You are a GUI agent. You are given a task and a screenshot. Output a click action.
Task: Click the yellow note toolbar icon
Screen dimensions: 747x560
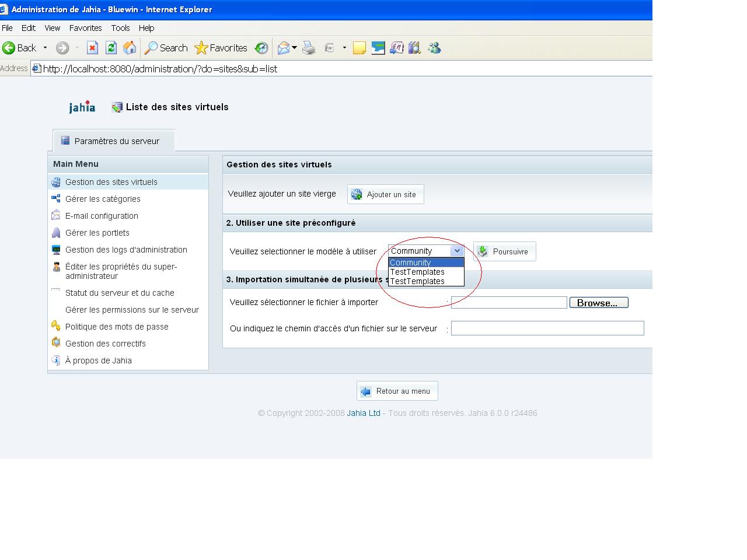359,48
